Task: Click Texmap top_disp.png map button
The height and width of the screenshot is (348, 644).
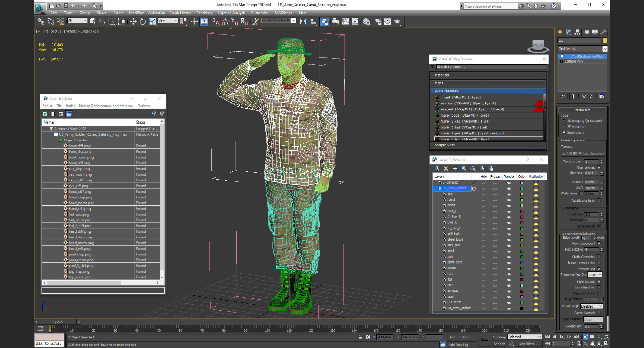Action: click(x=583, y=154)
